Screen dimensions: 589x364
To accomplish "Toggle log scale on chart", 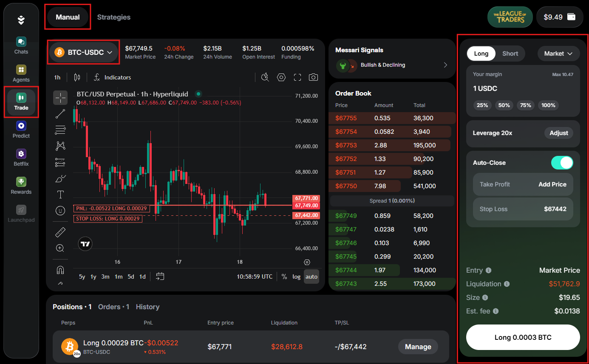I will (296, 277).
